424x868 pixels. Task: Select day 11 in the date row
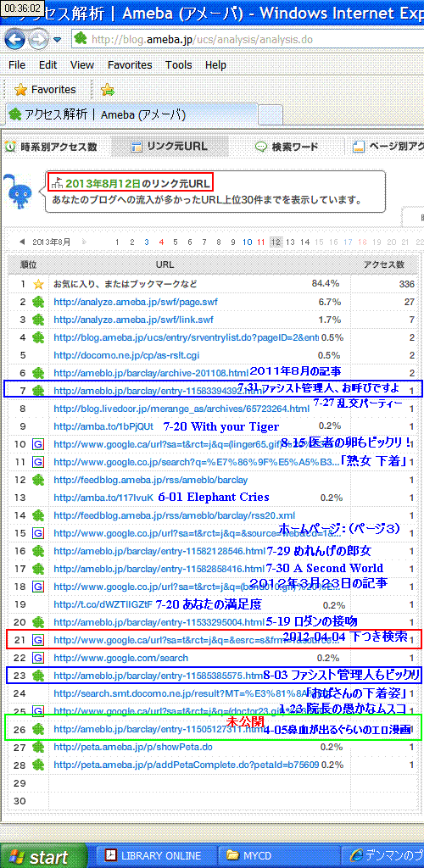pyautogui.click(x=261, y=242)
